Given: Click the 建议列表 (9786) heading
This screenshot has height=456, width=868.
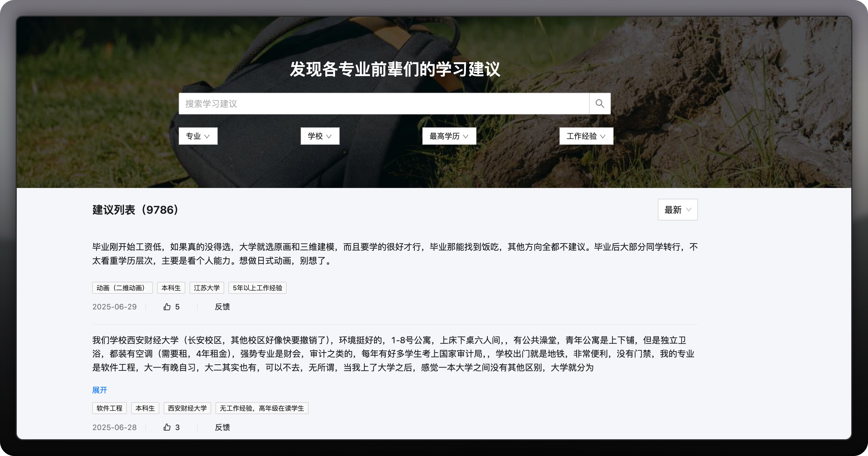Looking at the screenshot, I should [x=135, y=210].
